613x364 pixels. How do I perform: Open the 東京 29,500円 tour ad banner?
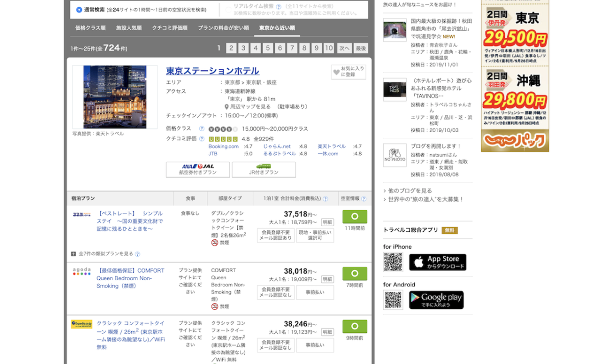515,34
